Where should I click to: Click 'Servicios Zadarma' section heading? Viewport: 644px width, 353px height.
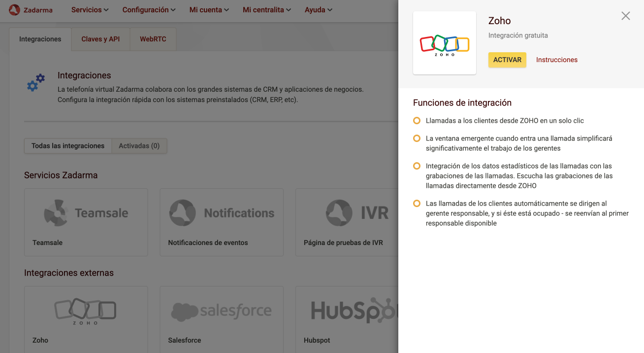coord(61,175)
